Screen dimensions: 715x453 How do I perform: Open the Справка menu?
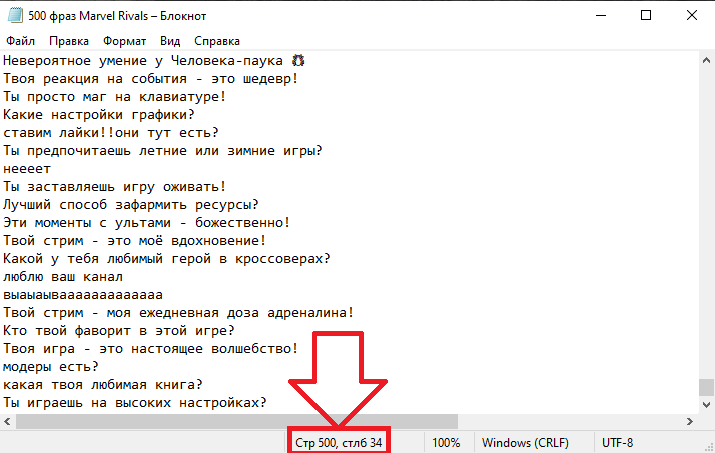(x=217, y=41)
